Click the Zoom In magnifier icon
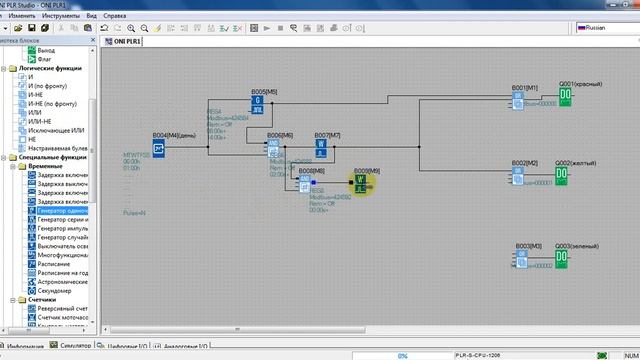Screen dimensions: 640x360 point(131,28)
